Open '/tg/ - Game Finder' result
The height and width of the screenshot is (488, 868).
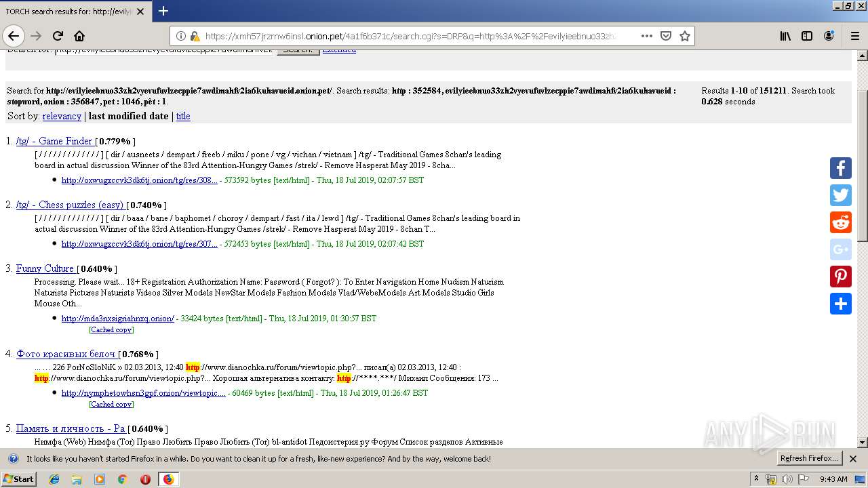point(54,141)
